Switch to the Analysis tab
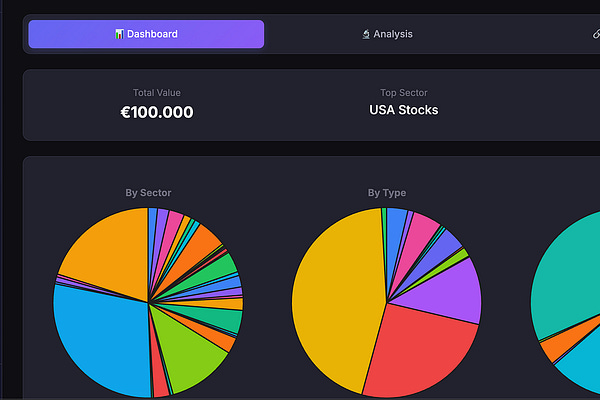 coord(387,34)
